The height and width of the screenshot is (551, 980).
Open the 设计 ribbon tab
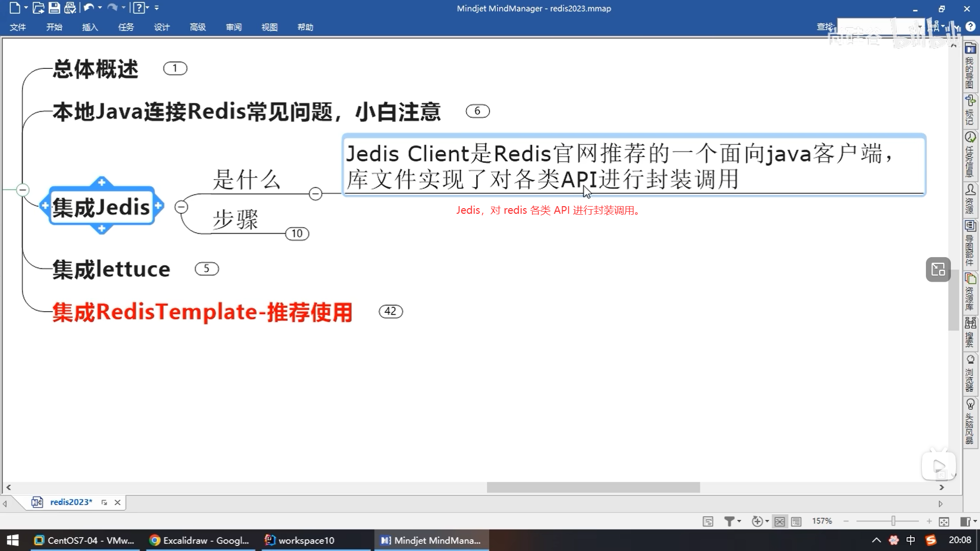(x=162, y=27)
